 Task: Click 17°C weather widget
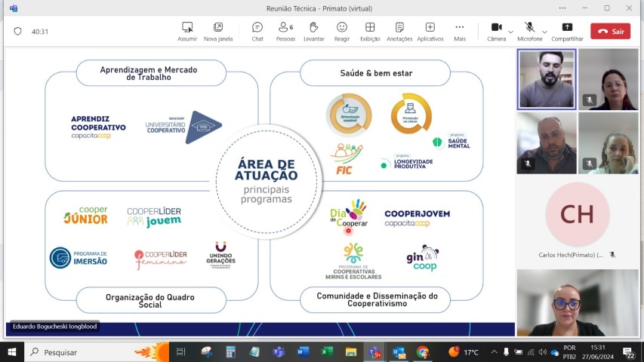[x=464, y=352]
